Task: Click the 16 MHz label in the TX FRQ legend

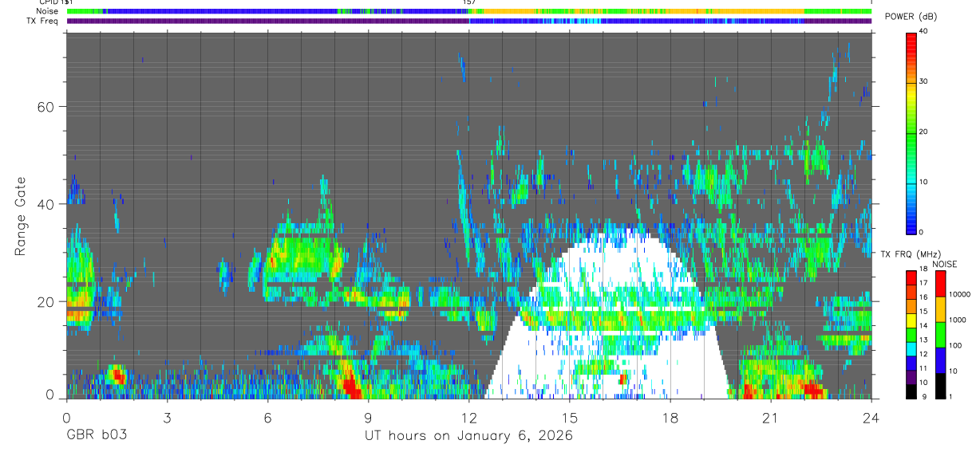Action: pyautogui.click(x=923, y=297)
